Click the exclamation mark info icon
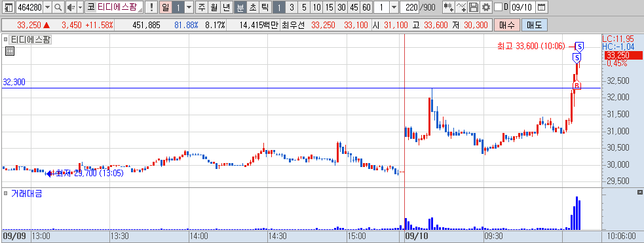644x243 pixels. click(x=152, y=7)
